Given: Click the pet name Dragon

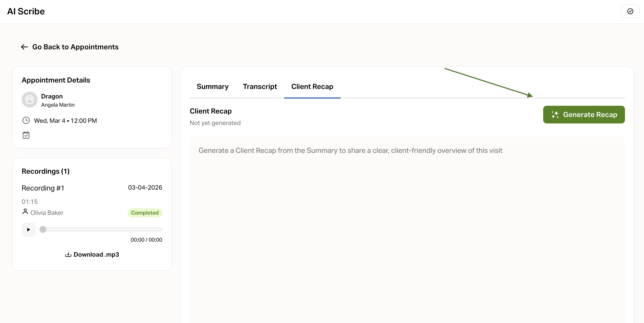Looking at the screenshot, I should point(52,96).
